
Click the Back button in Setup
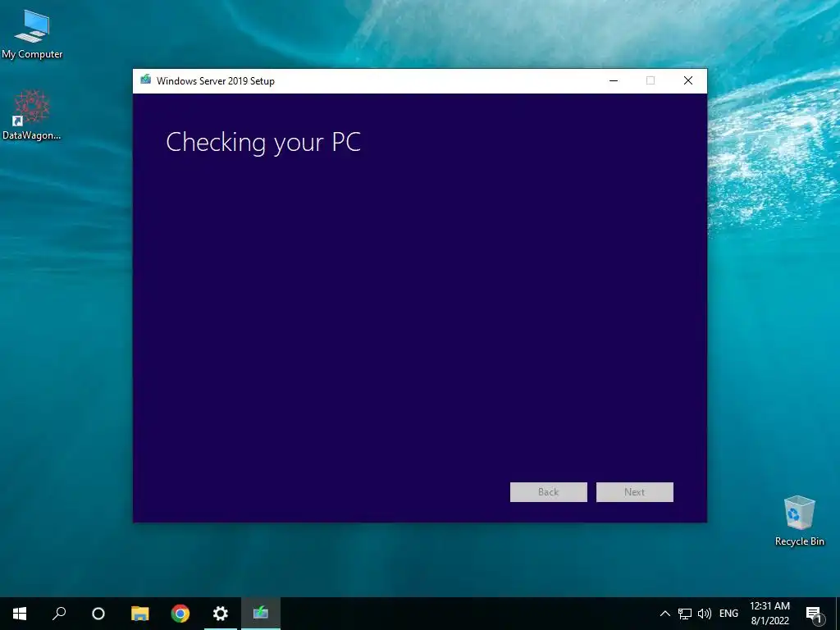coord(549,492)
